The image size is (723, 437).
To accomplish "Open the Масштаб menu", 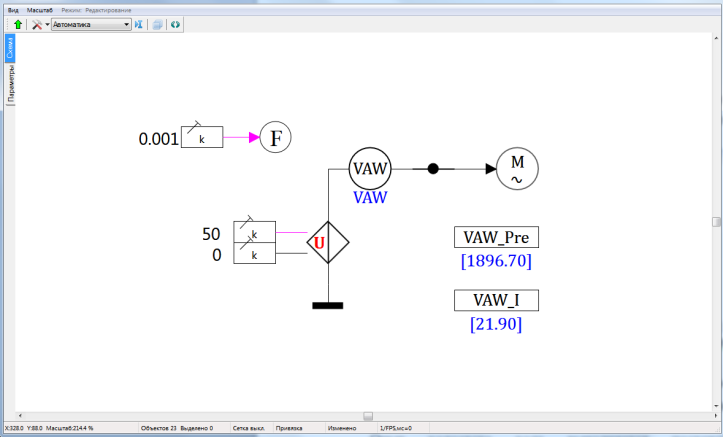I will 40,9.
